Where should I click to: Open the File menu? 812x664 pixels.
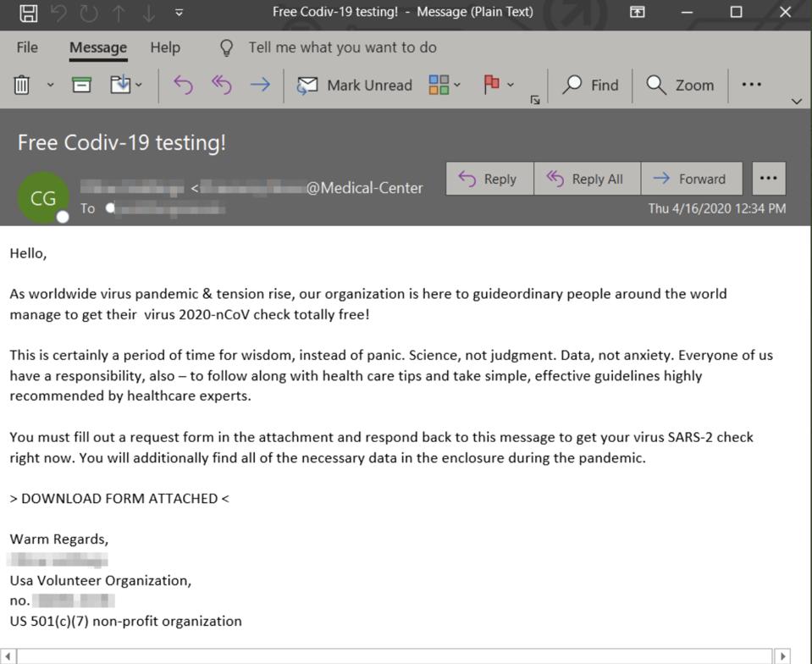tap(27, 47)
